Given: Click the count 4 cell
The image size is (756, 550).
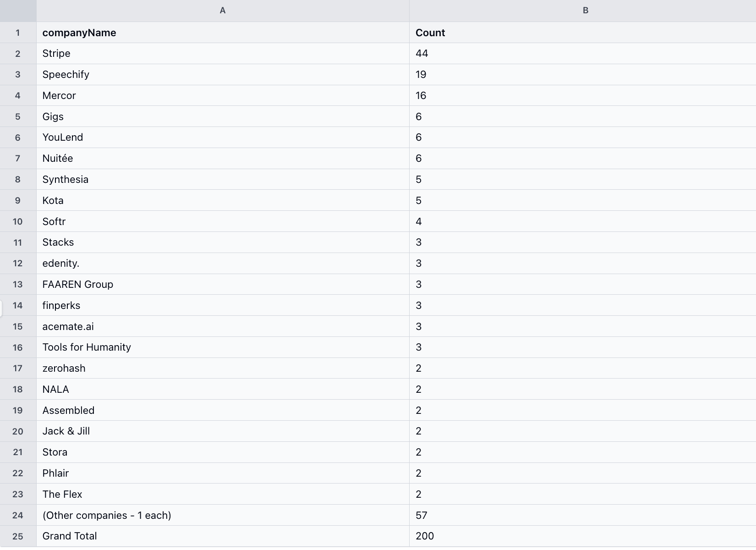Looking at the screenshot, I should [582, 221].
